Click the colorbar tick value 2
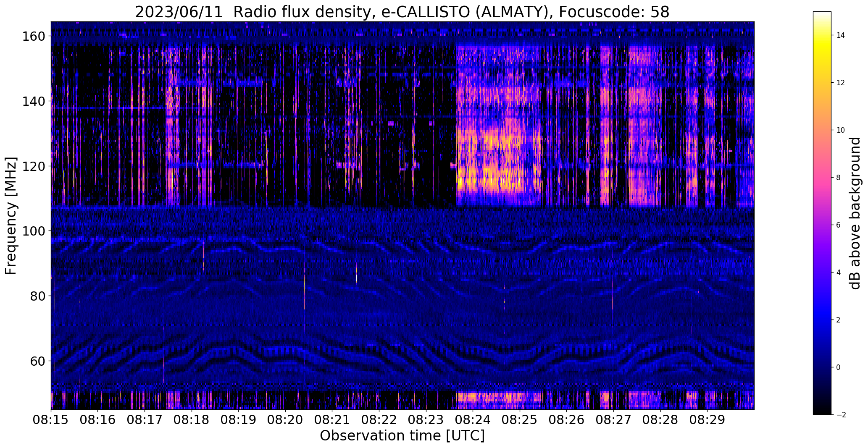Viewport: 868px width, 448px height. (x=838, y=320)
